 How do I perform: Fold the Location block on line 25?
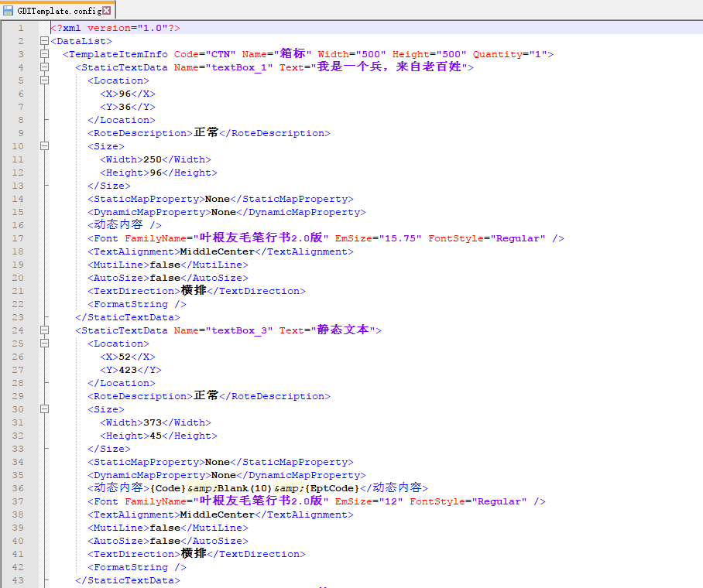coord(44,344)
